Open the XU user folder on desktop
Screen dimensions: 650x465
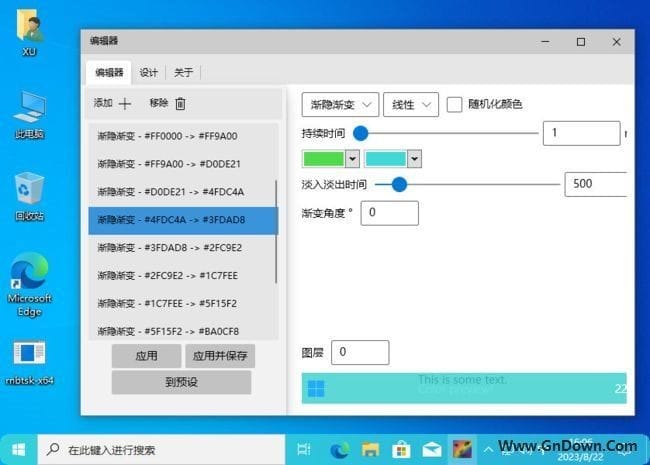(x=29, y=32)
